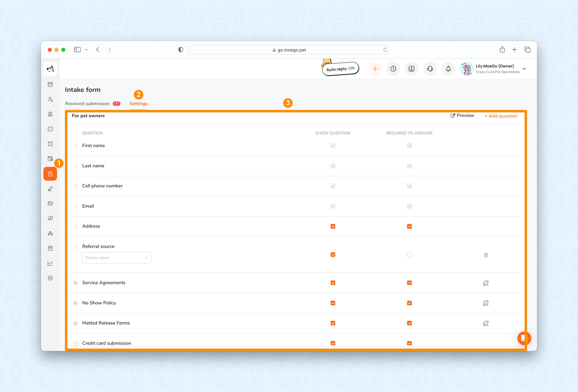This screenshot has height=392, width=578.
Task: Switch to Received submission tab
Action: pyautogui.click(x=87, y=103)
